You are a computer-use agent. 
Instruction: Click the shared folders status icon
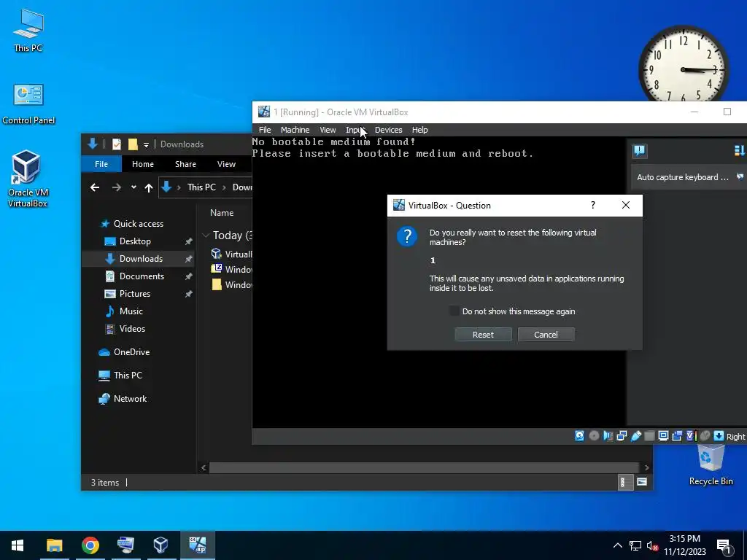(x=649, y=436)
